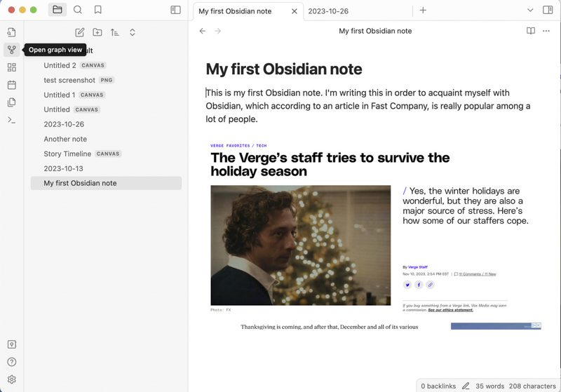
Task: Open Another note in file list
Action: pos(106,139)
